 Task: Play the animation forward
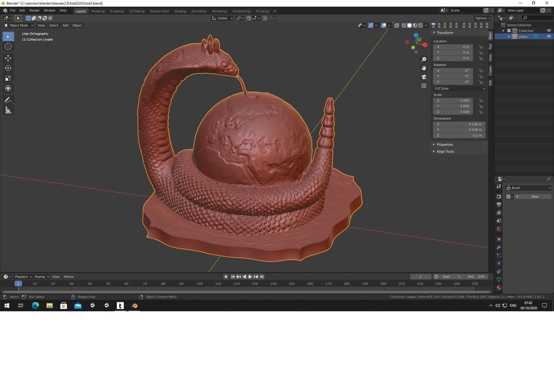250,277
